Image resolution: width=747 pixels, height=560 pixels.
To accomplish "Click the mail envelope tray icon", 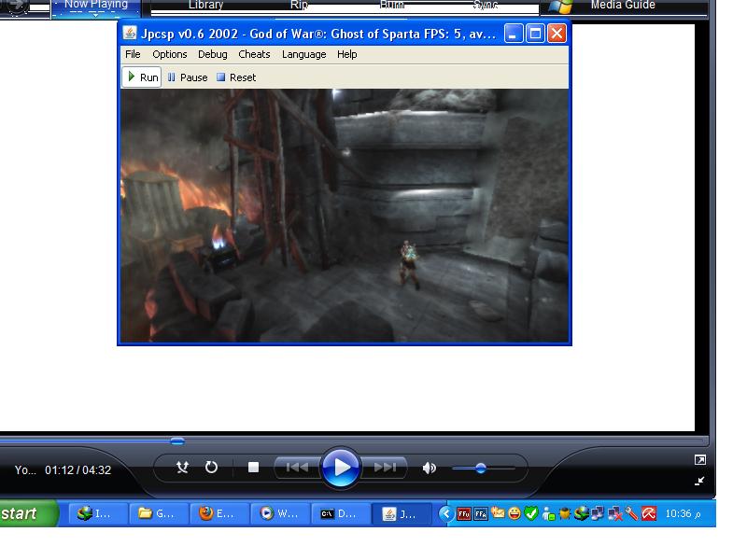I will pos(498,512).
